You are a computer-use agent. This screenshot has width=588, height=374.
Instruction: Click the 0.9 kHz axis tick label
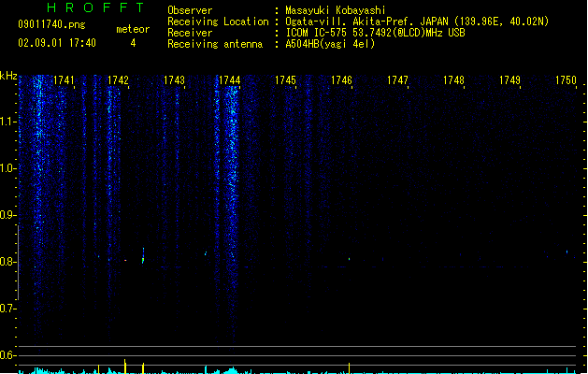pos(7,215)
